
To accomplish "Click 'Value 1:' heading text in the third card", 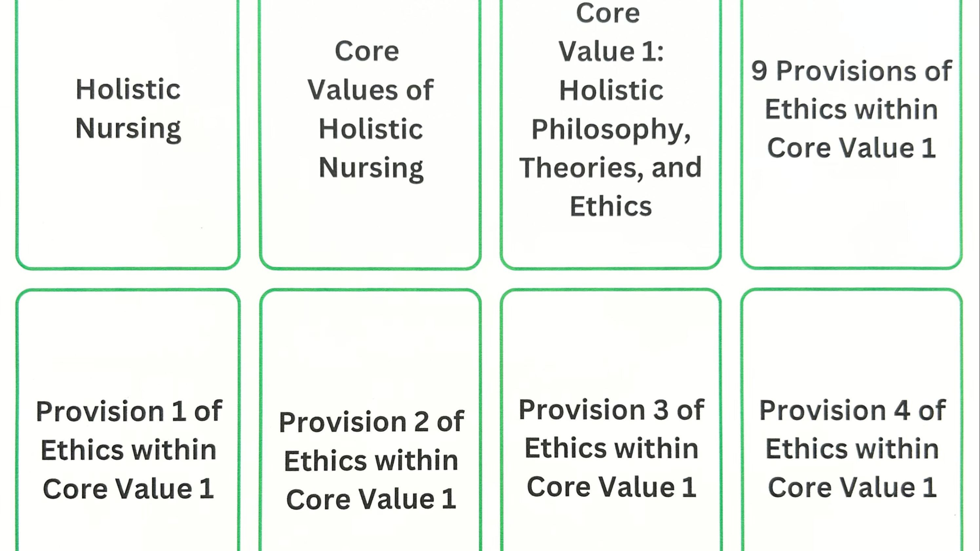I will 611,51.
